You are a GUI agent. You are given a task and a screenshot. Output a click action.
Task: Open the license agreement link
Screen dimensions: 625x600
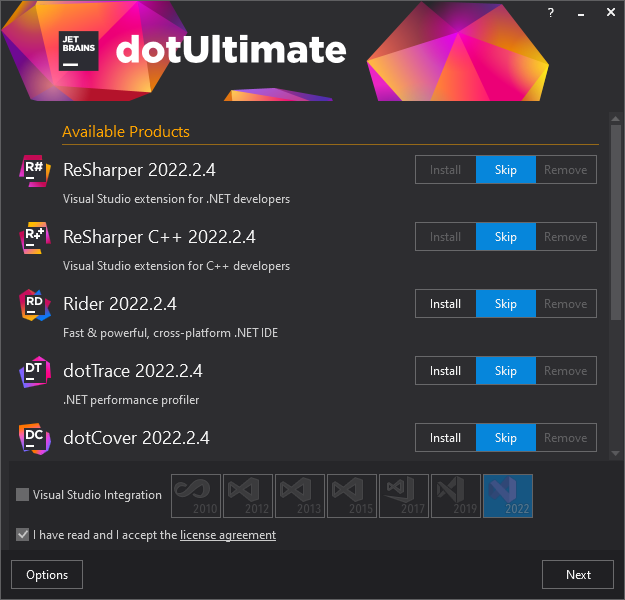click(228, 535)
